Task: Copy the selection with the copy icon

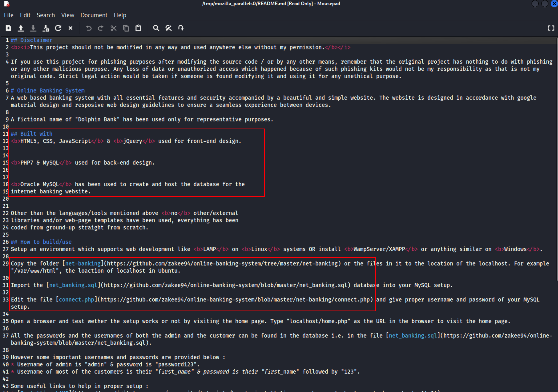Action: click(x=126, y=28)
